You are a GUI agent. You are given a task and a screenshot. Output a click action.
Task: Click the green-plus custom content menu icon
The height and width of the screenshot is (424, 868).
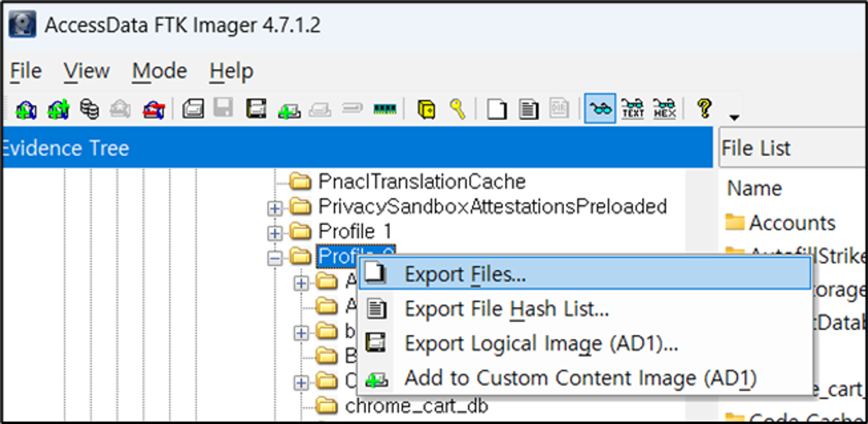(376, 380)
